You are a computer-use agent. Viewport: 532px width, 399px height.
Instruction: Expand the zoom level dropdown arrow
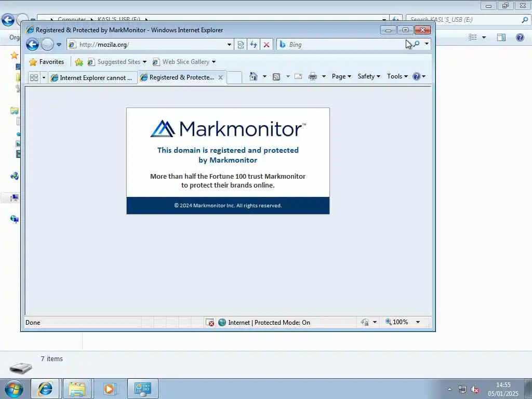tap(418, 322)
